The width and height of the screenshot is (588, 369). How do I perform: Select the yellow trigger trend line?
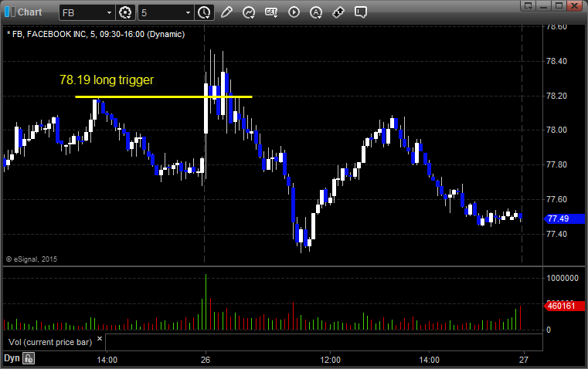164,97
